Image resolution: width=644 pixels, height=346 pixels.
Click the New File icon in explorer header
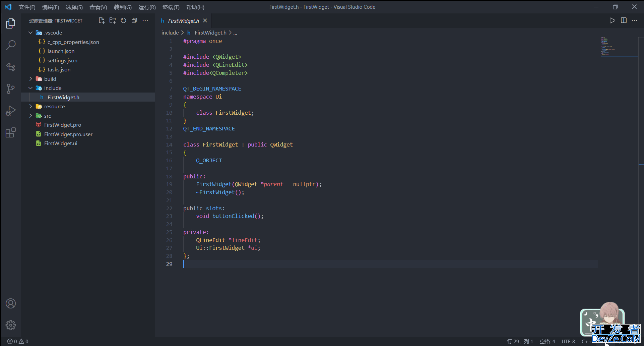click(x=102, y=20)
